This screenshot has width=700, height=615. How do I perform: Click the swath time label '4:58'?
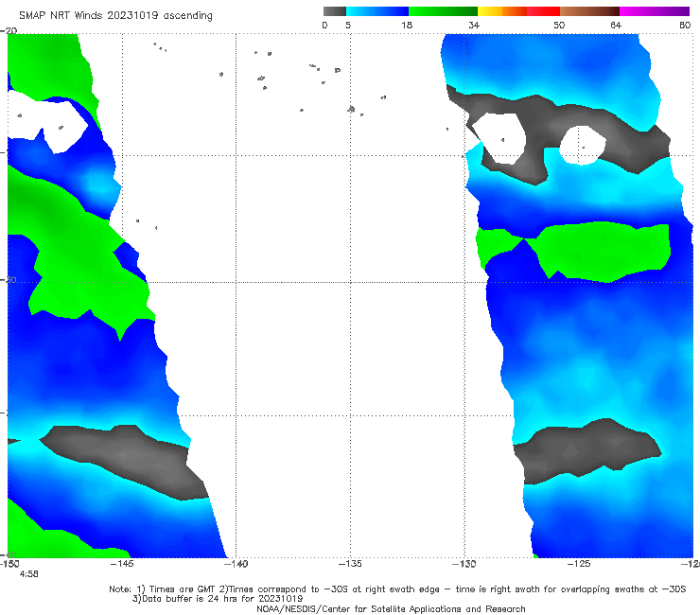click(x=28, y=574)
